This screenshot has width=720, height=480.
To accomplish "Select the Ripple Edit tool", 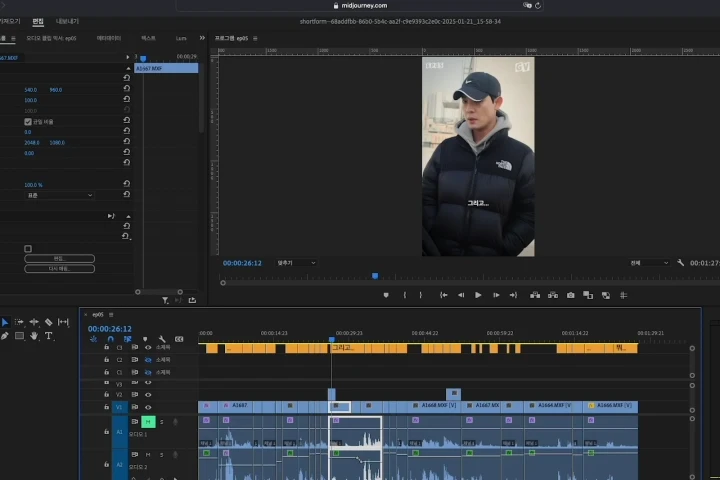I will (x=34, y=322).
